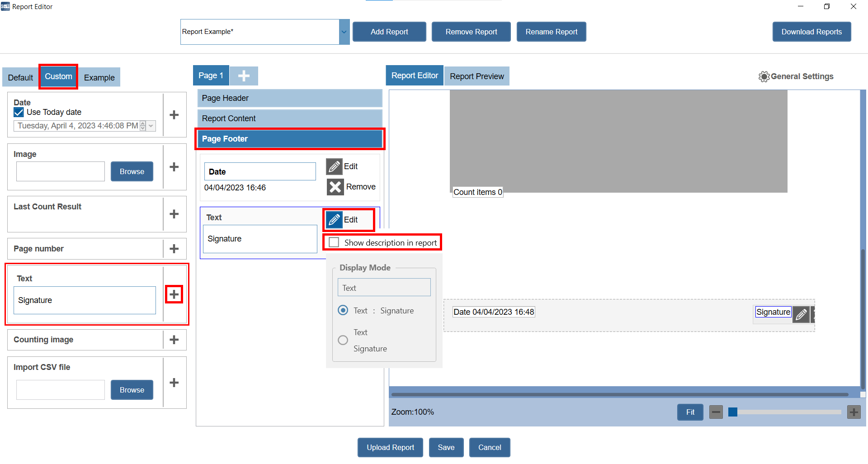The height and width of the screenshot is (464, 868).
Task: Switch to the Example tab
Action: [x=99, y=77]
